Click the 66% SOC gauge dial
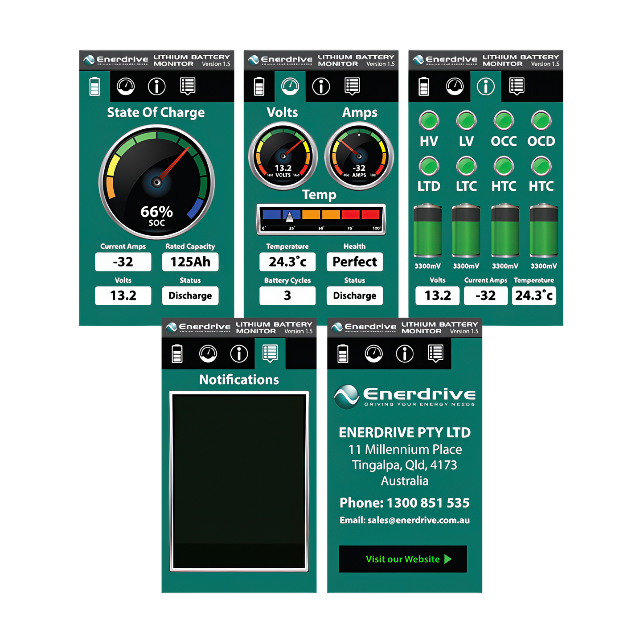 pos(156,182)
